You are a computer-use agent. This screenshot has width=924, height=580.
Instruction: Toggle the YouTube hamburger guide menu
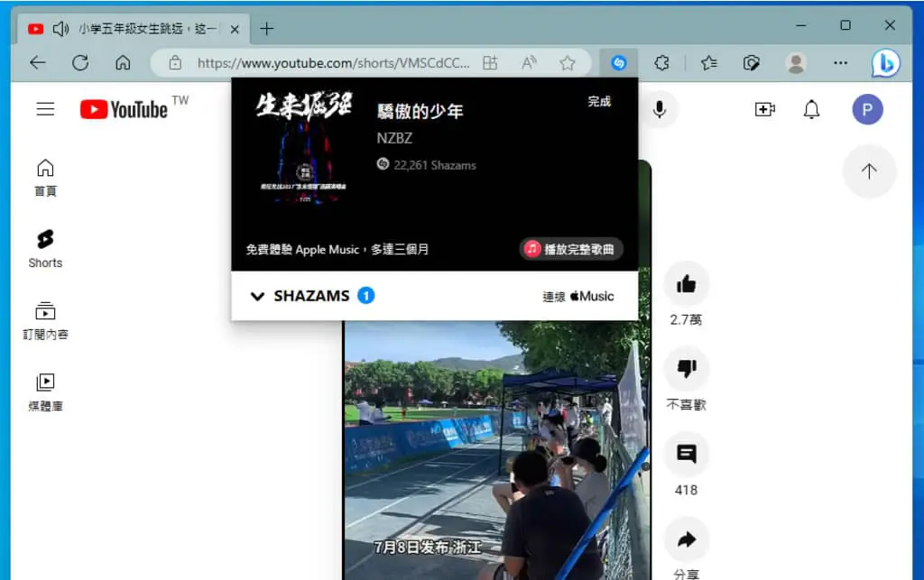pyautogui.click(x=45, y=109)
